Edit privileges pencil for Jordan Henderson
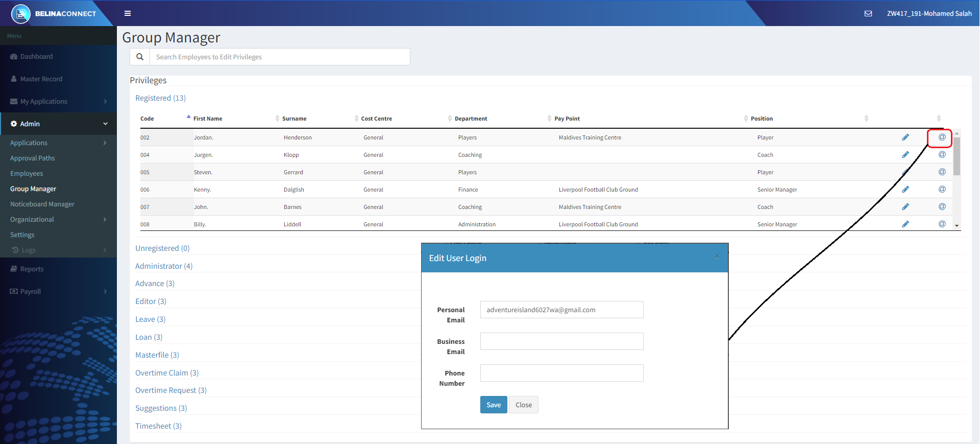 pos(905,137)
